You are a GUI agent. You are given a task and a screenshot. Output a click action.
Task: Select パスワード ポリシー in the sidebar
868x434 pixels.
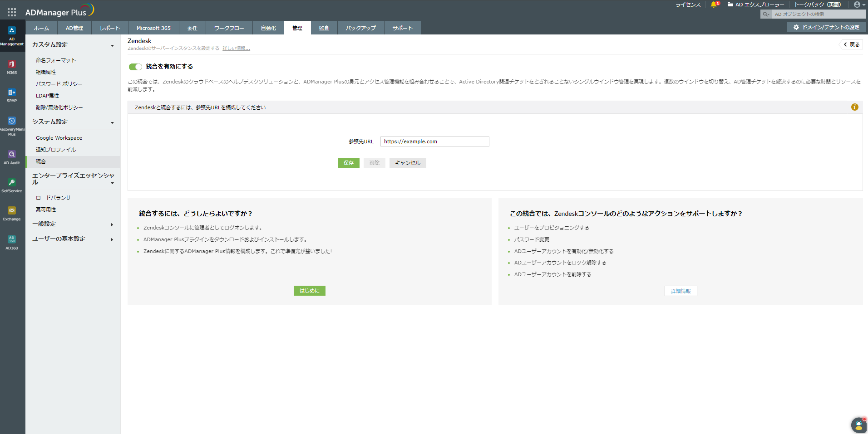pyautogui.click(x=59, y=84)
